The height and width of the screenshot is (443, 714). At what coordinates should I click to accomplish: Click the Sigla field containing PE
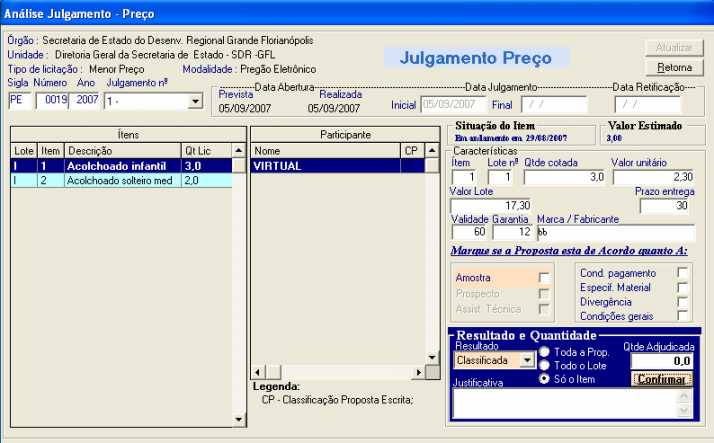tap(20, 101)
